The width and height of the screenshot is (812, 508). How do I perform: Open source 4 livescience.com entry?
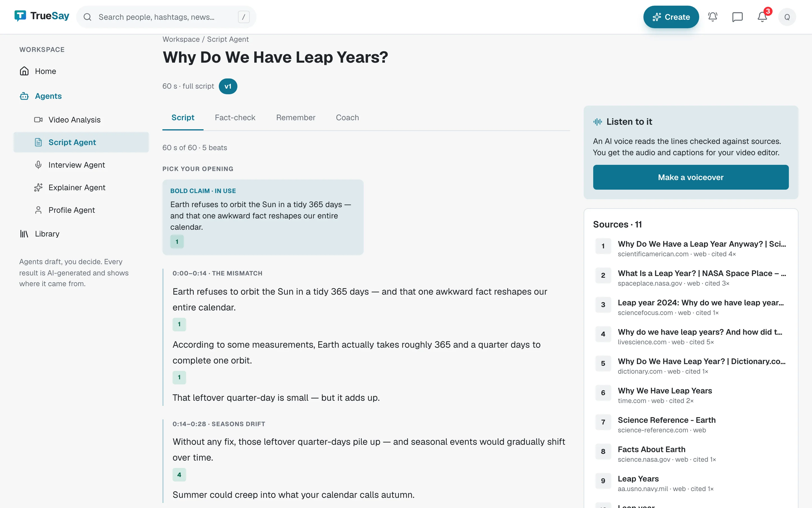(x=690, y=336)
